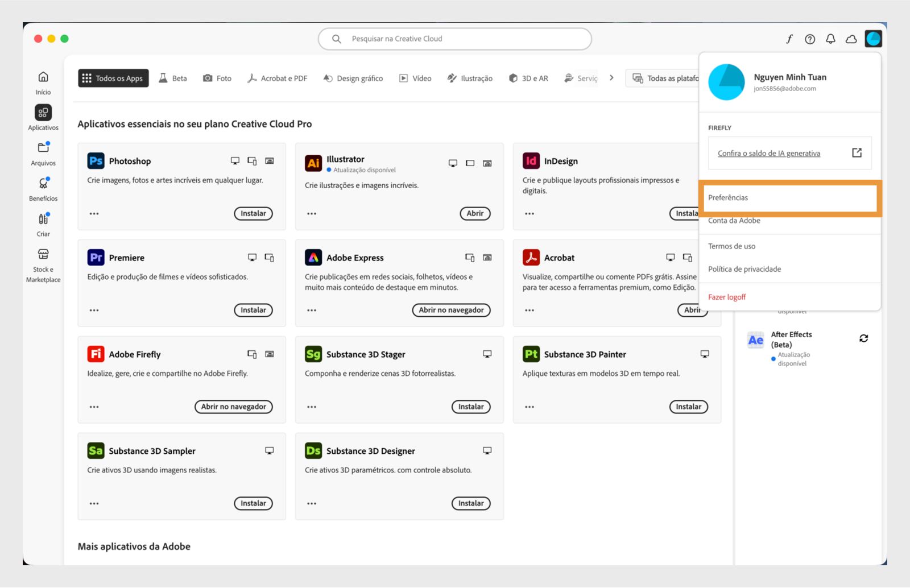The width and height of the screenshot is (910, 588).
Task: Open Substance 3D Designer more options
Action: (x=312, y=504)
